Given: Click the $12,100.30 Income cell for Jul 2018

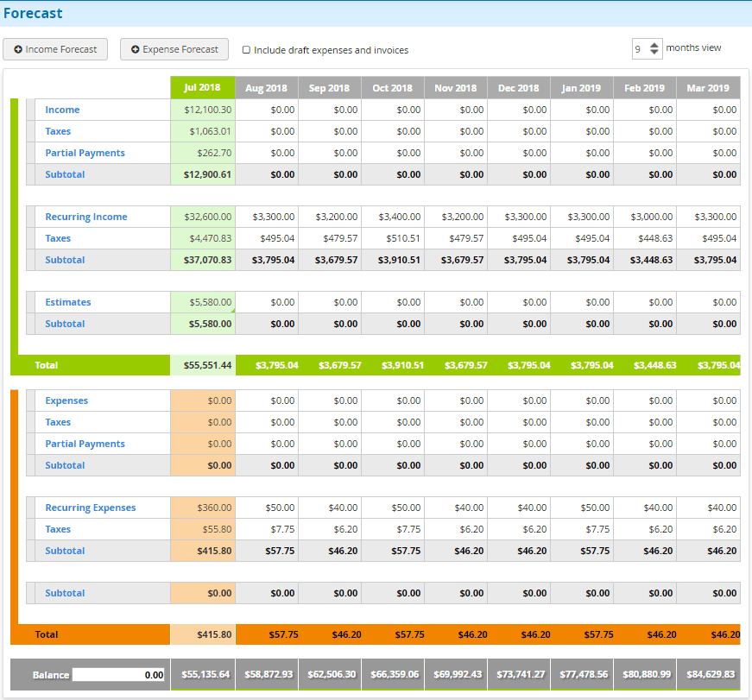Looking at the screenshot, I should pyautogui.click(x=203, y=110).
